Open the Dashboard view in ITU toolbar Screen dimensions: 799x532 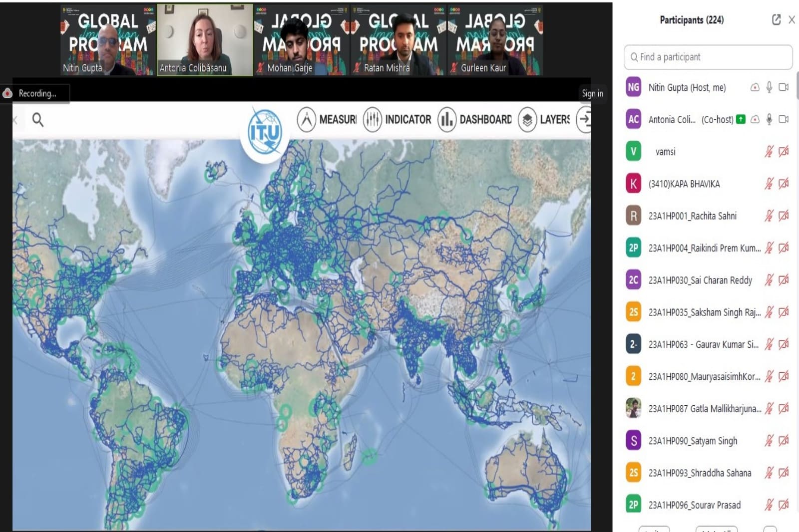474,120
